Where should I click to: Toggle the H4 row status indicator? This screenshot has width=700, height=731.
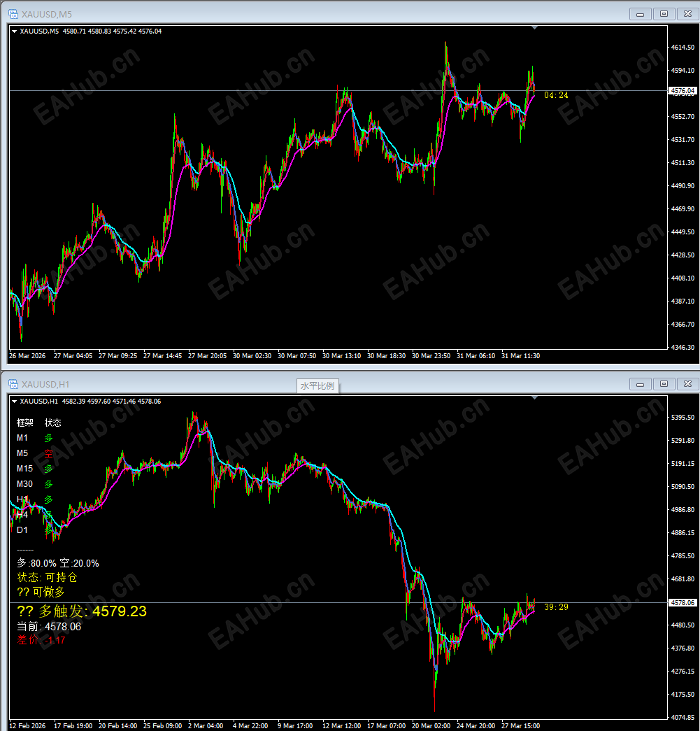pos(48,513)
